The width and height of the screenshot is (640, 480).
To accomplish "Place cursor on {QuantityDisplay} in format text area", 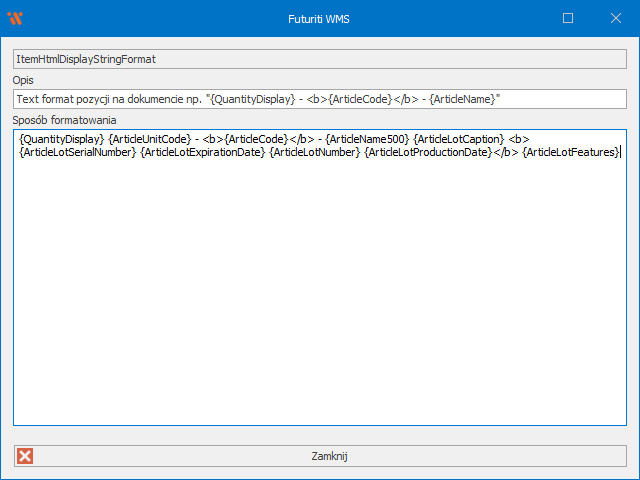I will [x=61, y=138].
